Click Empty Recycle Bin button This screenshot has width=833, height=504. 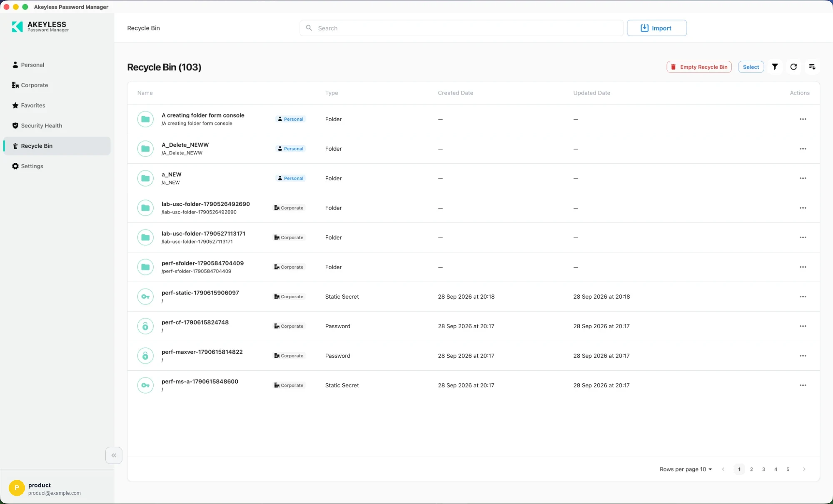(x=699, y=67)
